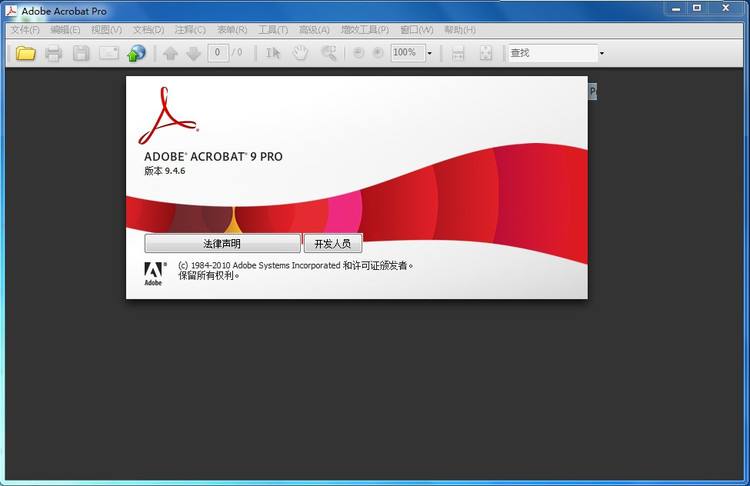The width and height of the screenshot is (750, 486).
Task: Open the 注释(C) menu
Action: pos(190,30)
